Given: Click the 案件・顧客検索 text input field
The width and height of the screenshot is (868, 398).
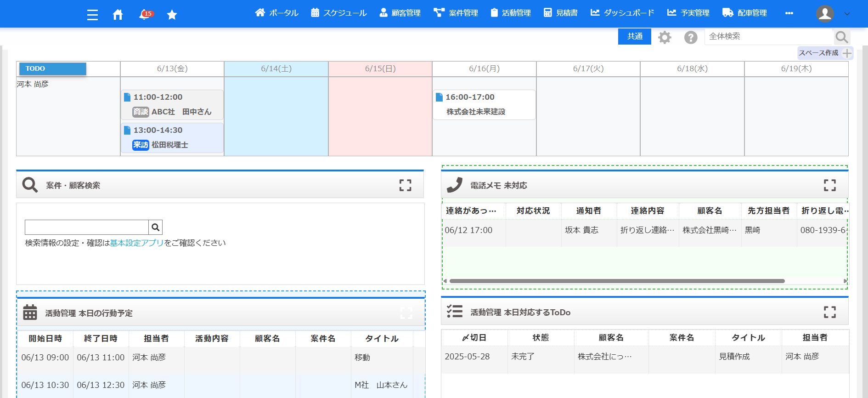Looking at the screenshot, I should click(x=87, y=227).
